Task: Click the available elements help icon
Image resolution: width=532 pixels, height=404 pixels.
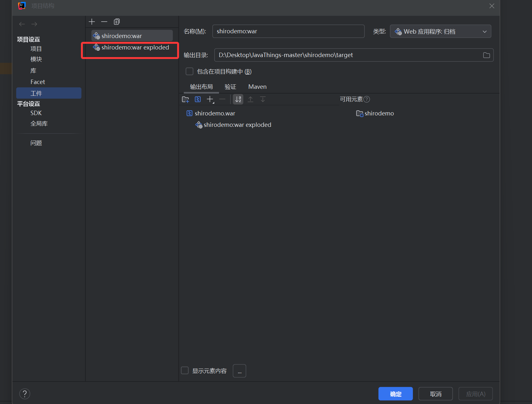Action: click(x=367, y=99)
